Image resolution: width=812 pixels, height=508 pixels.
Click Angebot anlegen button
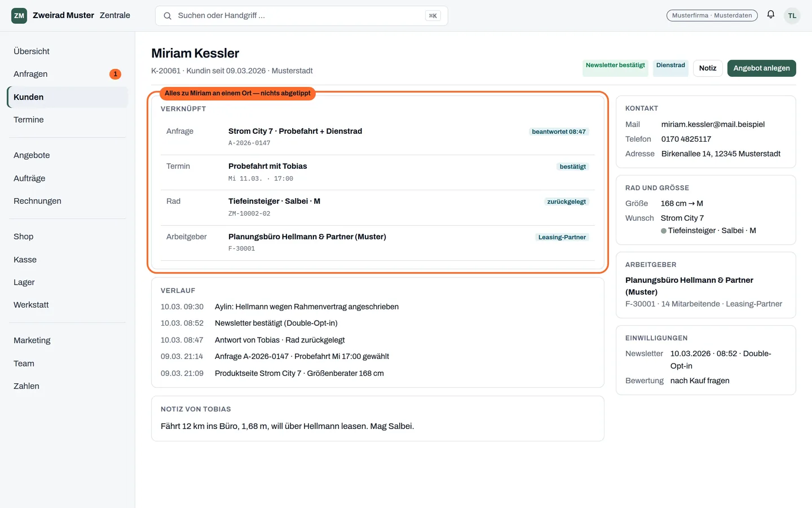point(761,68)
